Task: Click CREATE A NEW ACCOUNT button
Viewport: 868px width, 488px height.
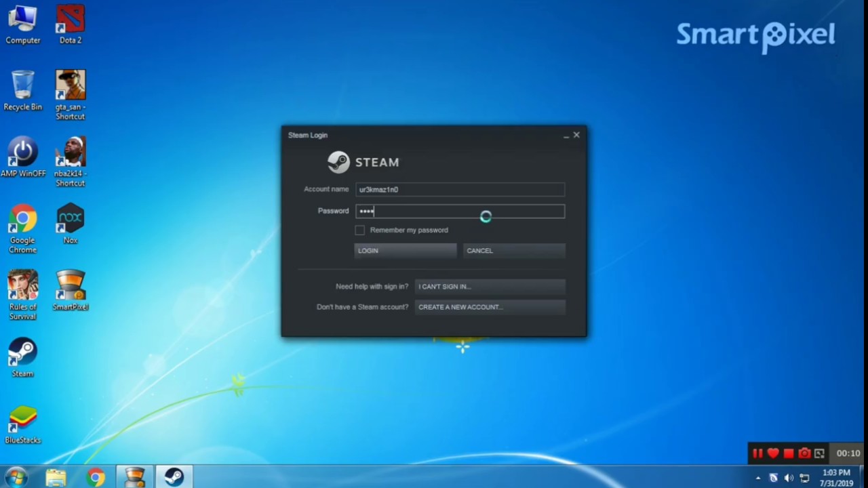Action: pyautogui.click(x=490, y=307)
